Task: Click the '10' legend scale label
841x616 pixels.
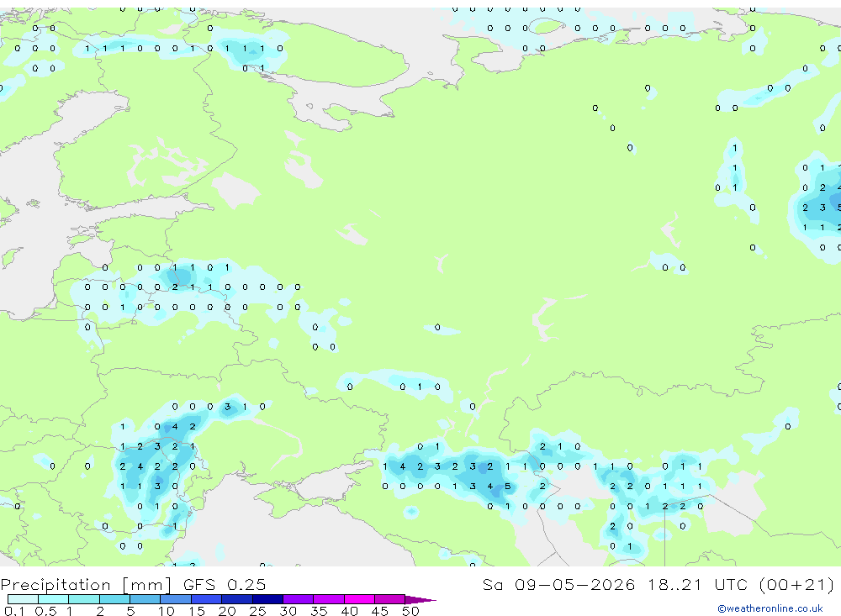Action: pos(167,611)
